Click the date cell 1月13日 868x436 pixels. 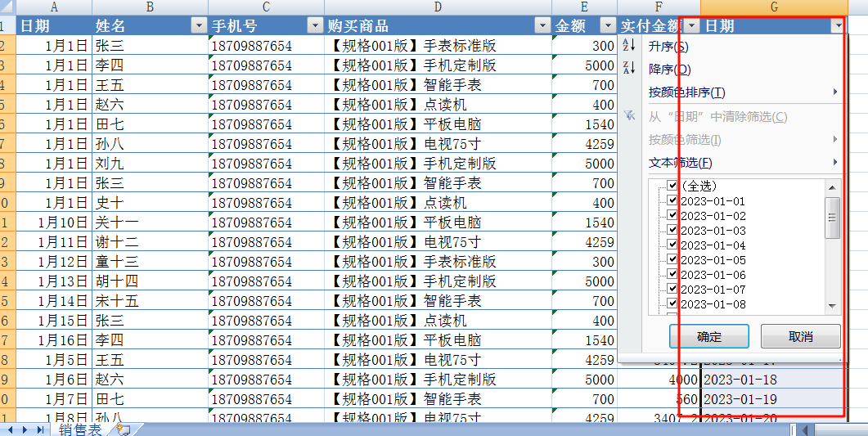click(x=54, y=281)
